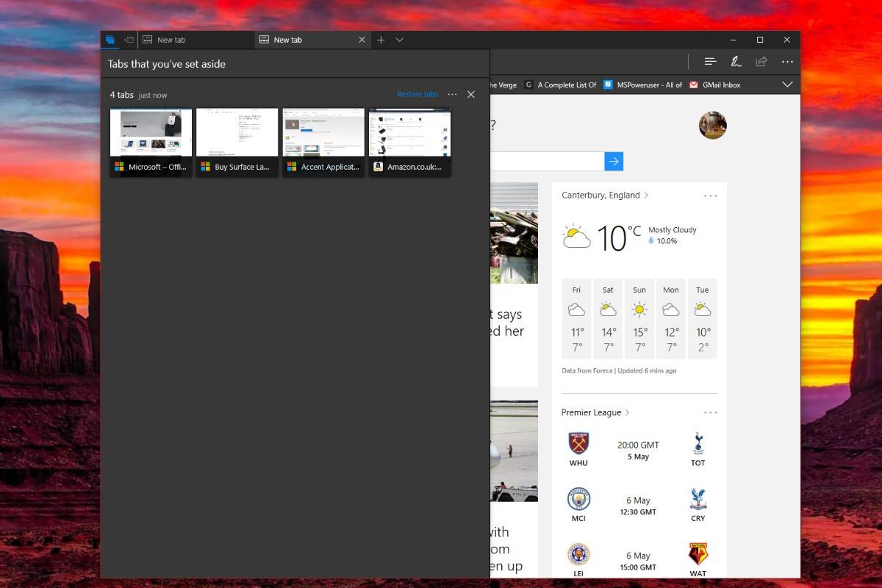Expand the favorites bar overflow chevron
Screen dimensions: 882x588
pos(787,85)
